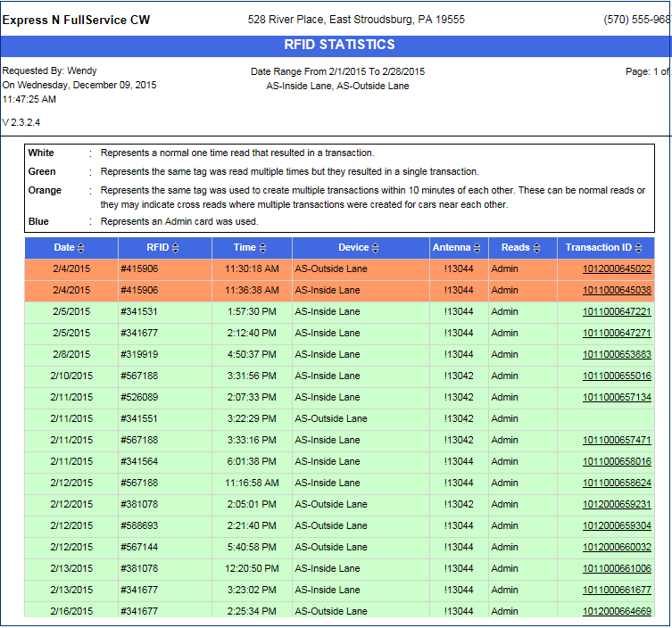Viewport: 672px width, 628px height.
Task: Click the Device column sort icon
Action: pos(376,248)
